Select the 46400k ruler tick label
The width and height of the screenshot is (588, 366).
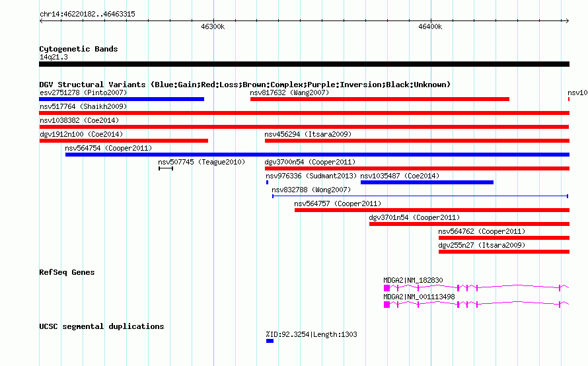(430, 26)
